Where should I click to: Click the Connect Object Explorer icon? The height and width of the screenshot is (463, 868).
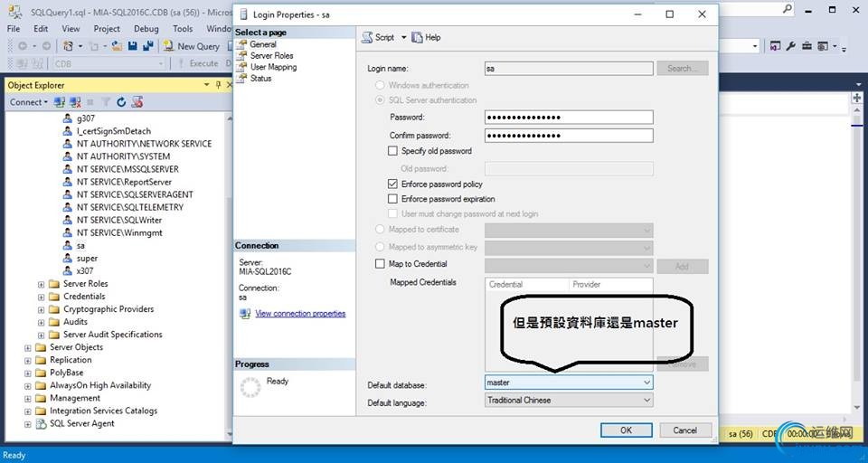point(60,102)
